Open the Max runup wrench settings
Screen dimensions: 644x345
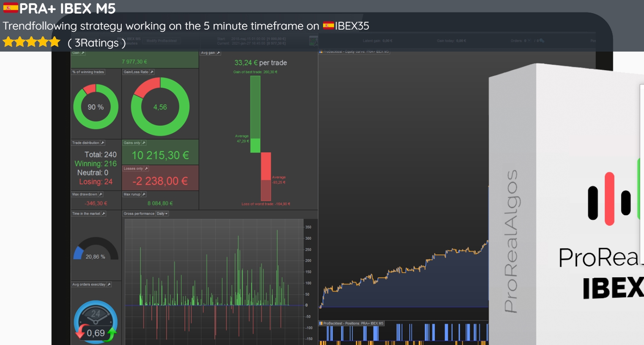(x=144, y=194)
